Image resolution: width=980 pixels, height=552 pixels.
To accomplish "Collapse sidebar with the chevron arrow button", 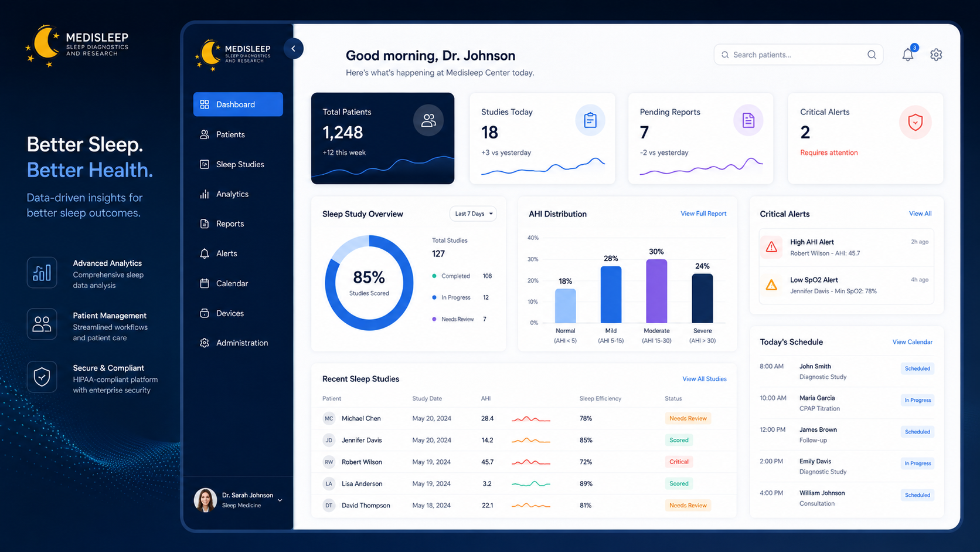I will [293, 49].
